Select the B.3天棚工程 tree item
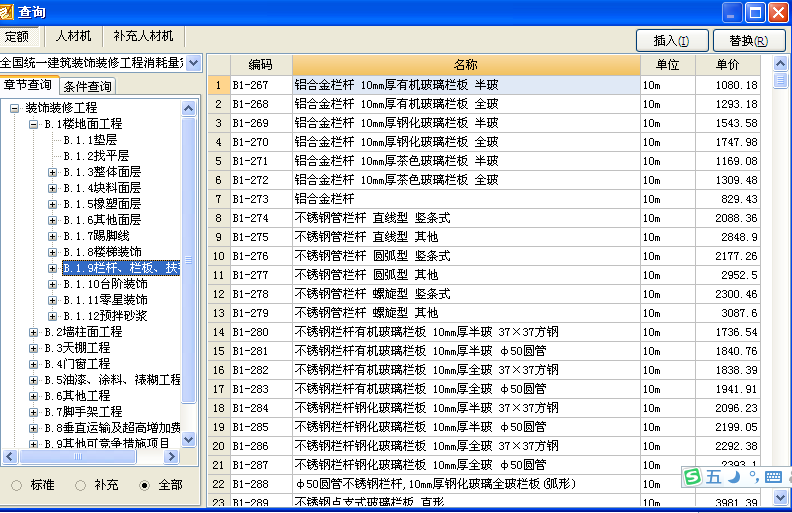The height and width of the screenshot is (513, 792). pyautogui.click(x=77, y=348)
